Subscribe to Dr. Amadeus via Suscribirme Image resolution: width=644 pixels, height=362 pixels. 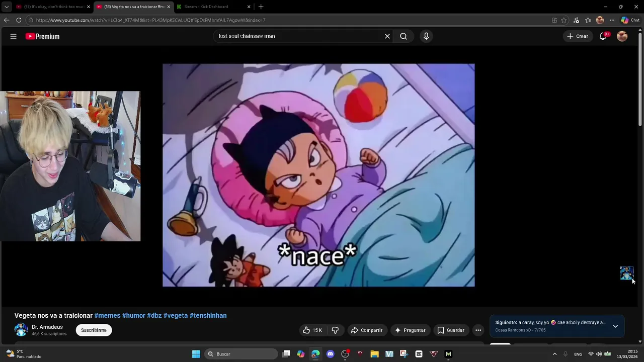(94, 330)
